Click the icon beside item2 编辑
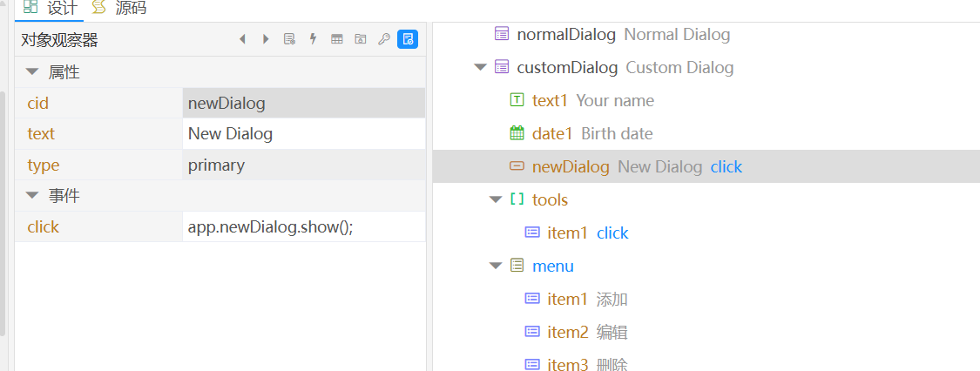This screenshot has height=371, width=980. [532, 332]
